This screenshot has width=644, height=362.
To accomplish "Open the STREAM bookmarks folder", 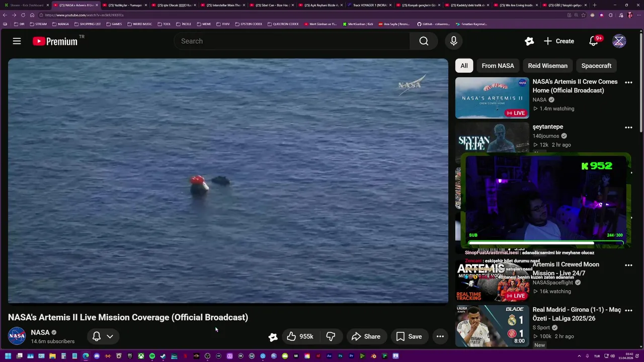I will click(38, 24).
